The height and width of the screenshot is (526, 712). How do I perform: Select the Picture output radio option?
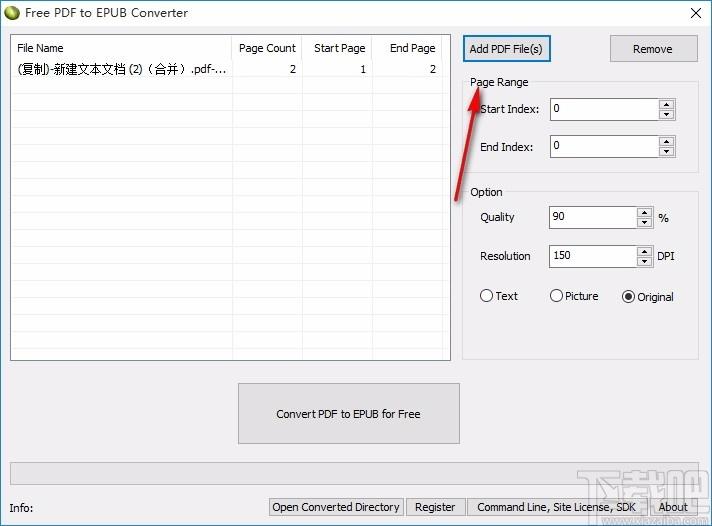[x=574, y=296]
